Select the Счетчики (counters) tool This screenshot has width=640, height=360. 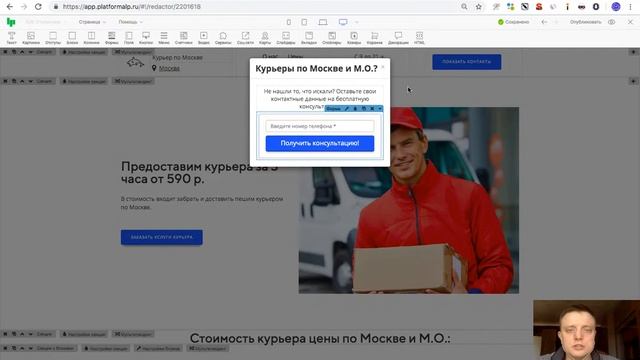click(x=184, y=38)
